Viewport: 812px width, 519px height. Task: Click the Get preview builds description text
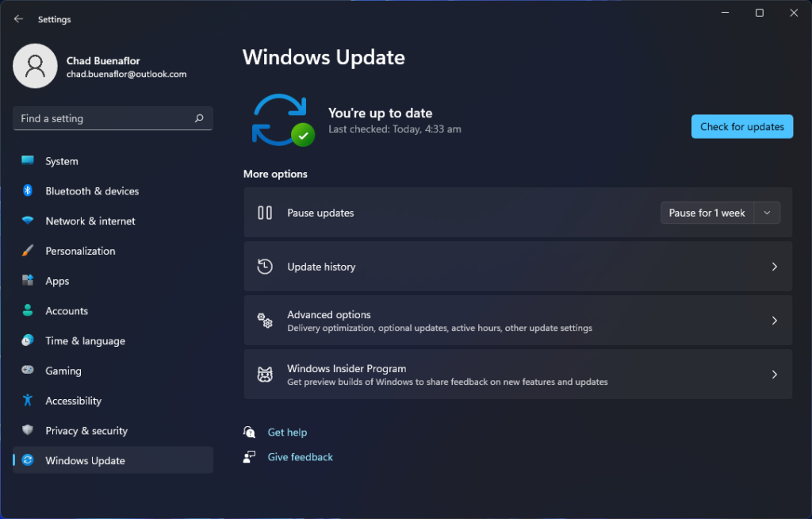point(447,382)
